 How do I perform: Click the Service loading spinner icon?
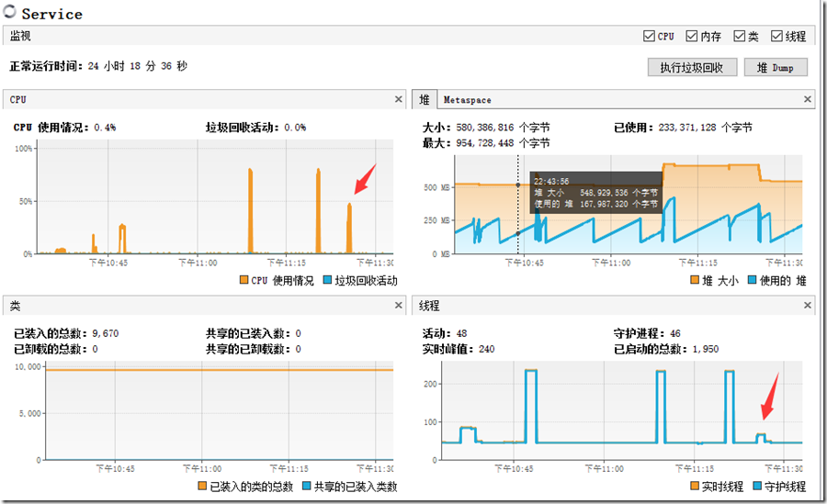click(9, 12)
